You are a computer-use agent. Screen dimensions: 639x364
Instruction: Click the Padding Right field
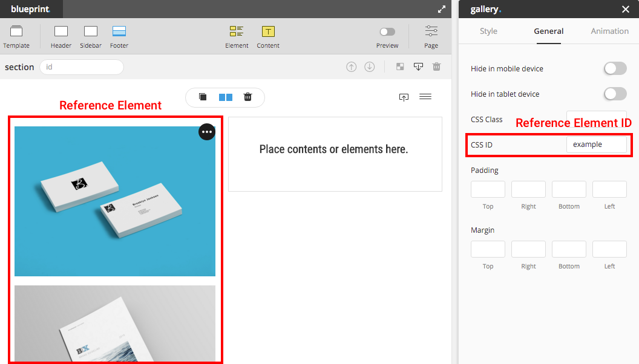pos(528,189)
